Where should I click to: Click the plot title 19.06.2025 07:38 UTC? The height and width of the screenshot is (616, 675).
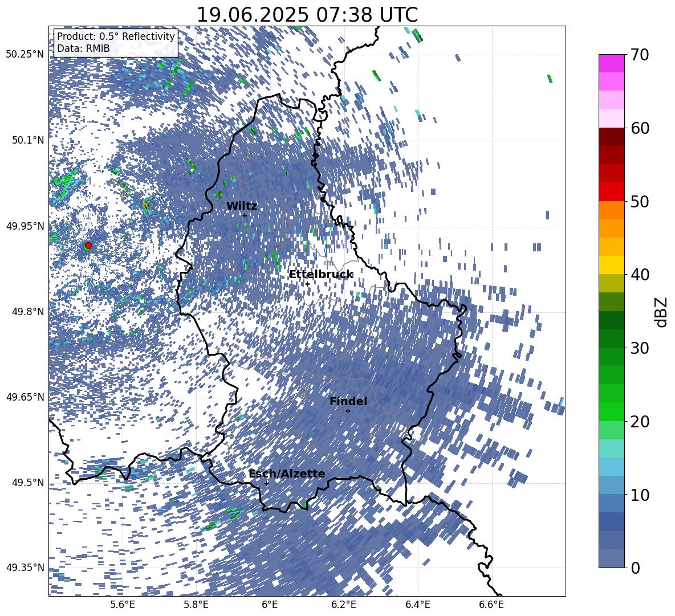click(x=307, y=15)
